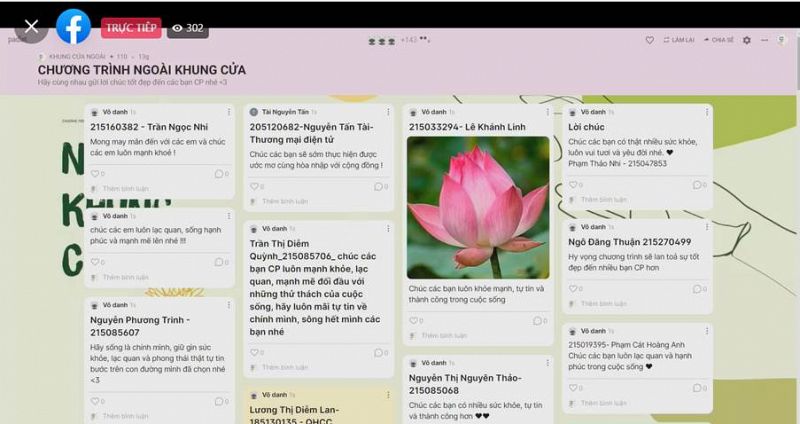Like the padlet with the top heart icon
The width and height of the screenshot is (800, 424).
649,40
